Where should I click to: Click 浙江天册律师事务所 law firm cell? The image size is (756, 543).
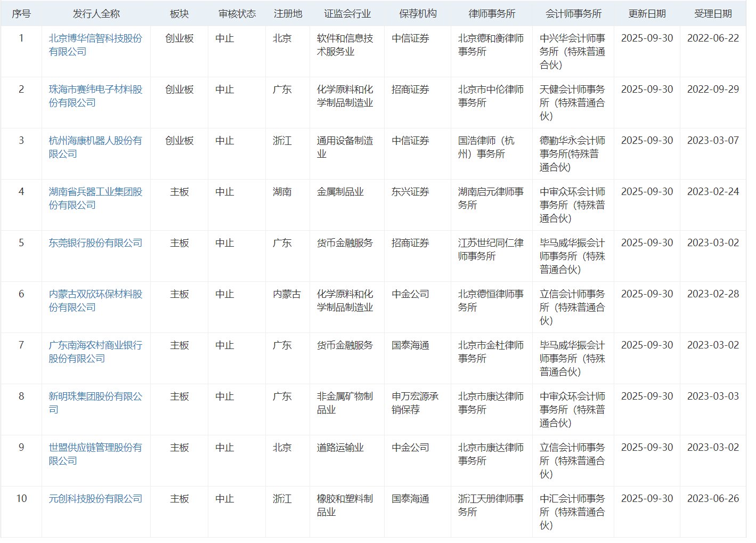pos(491,505)
